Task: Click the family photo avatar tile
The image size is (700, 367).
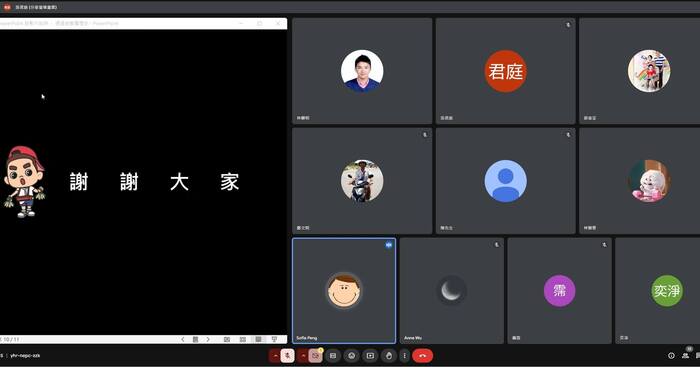Action: (x=640, y=71)
